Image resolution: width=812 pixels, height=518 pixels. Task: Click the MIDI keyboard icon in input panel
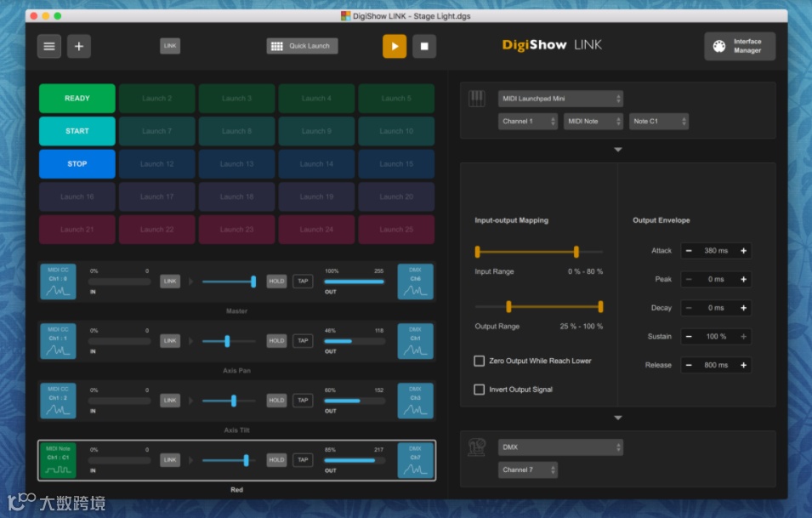coord(476,99)
